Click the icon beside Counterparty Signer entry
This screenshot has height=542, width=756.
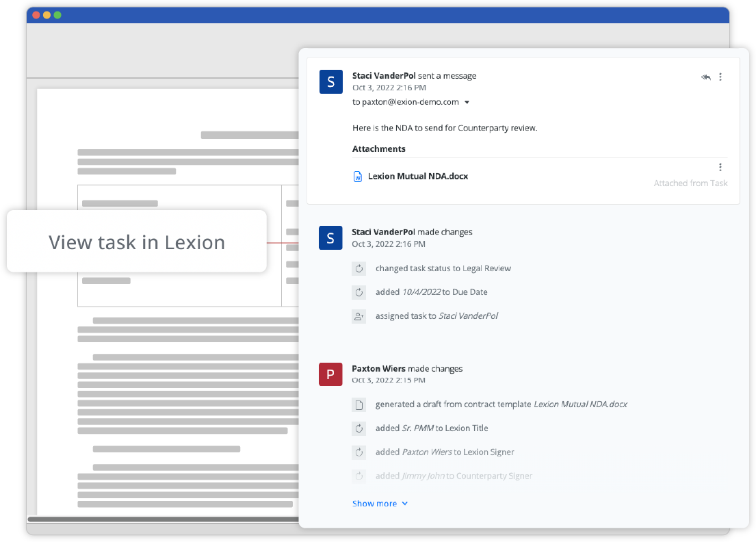(x=359, y=476)
